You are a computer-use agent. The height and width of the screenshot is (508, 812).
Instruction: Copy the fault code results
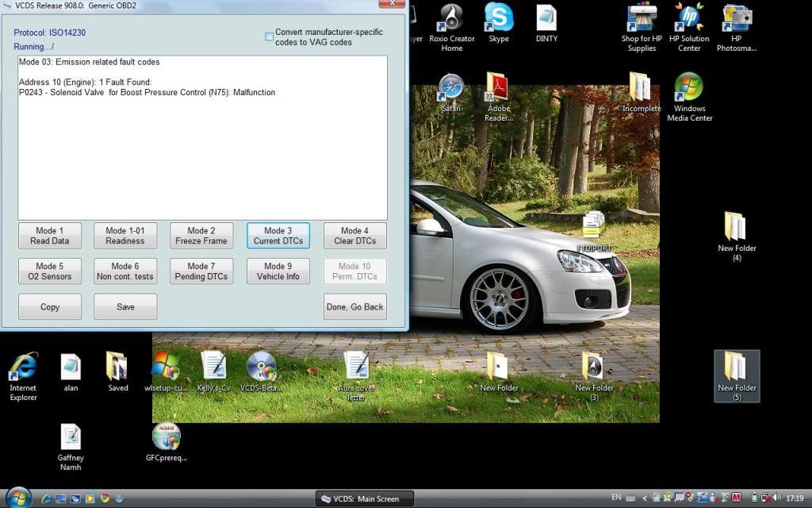(x=50, y=307)
